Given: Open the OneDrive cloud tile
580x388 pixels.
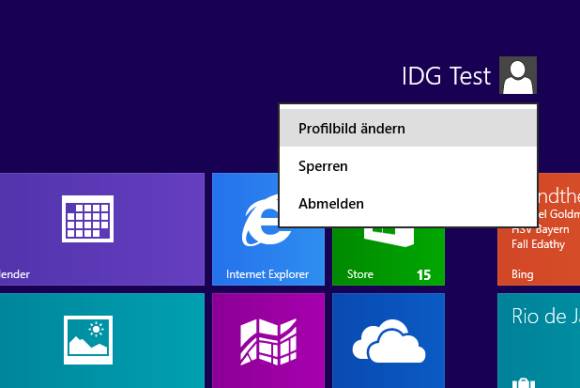Looking at the screenshot, I should (x=388, y=340).
